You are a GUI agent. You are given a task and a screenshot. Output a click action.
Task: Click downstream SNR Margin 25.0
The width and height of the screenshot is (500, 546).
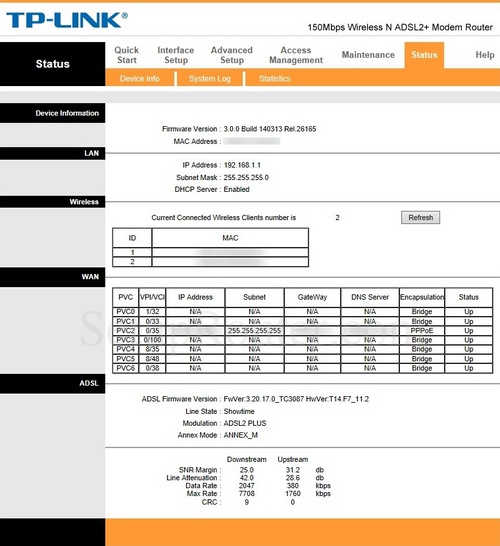[247, 470]
